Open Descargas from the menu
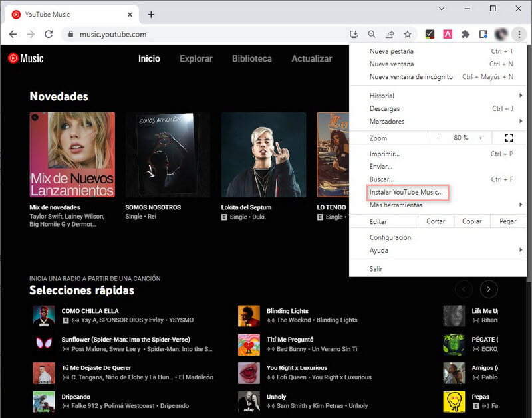The height and width of the screenshot is (418, 532). pos(438,108)
